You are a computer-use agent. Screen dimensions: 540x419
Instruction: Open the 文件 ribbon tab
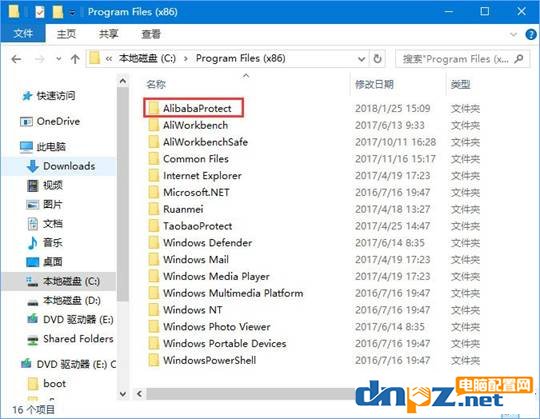click(23, 34)
